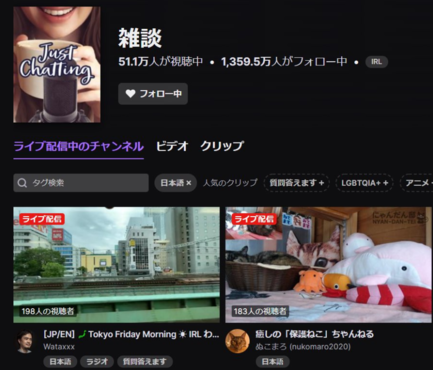
Task: Click the heart icon on the follow button
Action: click(x=130, y=94)
